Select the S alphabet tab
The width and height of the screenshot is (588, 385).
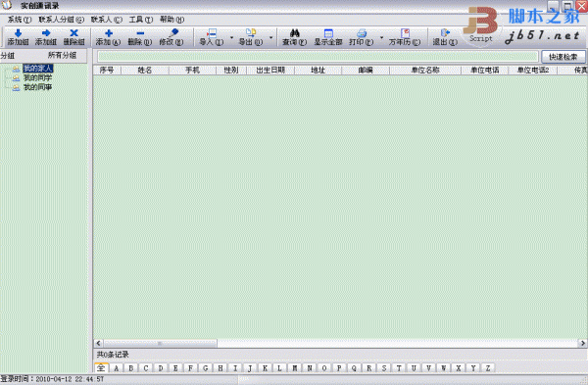pyautogui.click(x=383, y=368)
